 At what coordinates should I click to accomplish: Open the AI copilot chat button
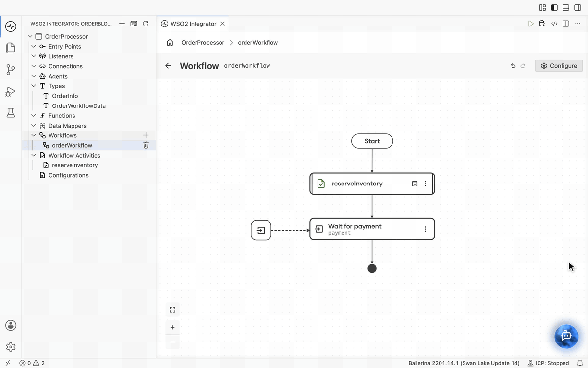566,336
